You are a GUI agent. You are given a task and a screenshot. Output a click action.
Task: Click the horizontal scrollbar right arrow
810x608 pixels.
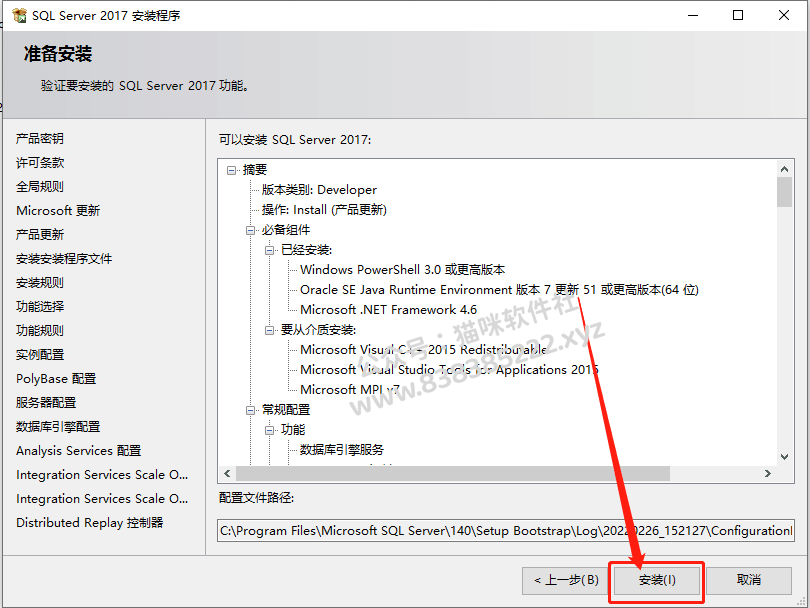[x=768, y=473]
